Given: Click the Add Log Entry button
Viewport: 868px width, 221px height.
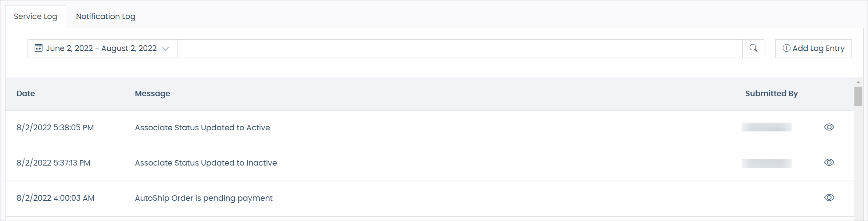Looking at the screenshot, I should 813,48.
